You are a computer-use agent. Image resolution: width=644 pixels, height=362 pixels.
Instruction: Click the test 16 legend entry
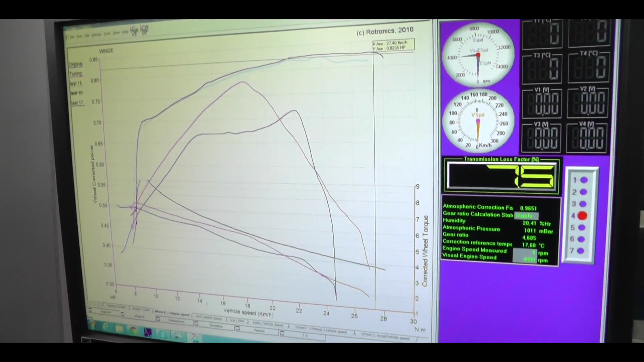tap(76, 93)
